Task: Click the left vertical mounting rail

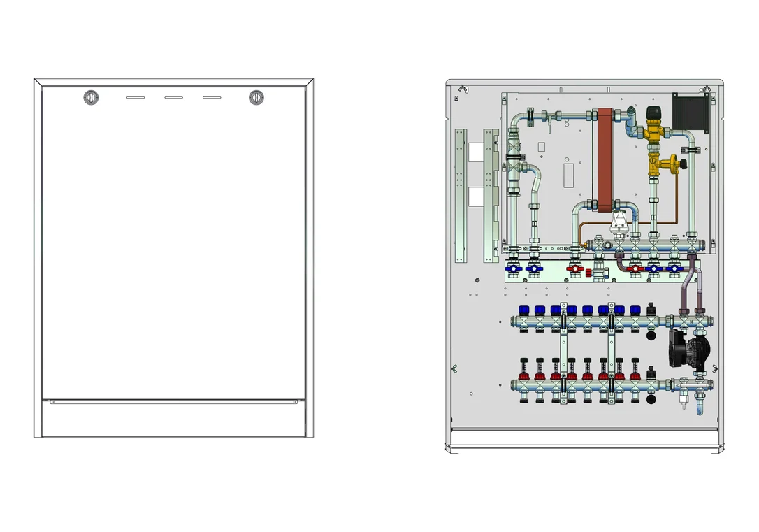Action: 461,196
